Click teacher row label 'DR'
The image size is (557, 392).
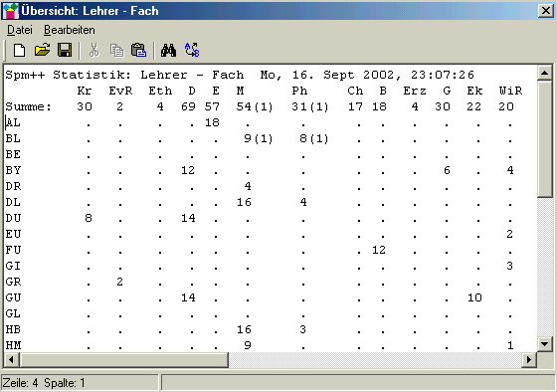(x=13, y=186)
